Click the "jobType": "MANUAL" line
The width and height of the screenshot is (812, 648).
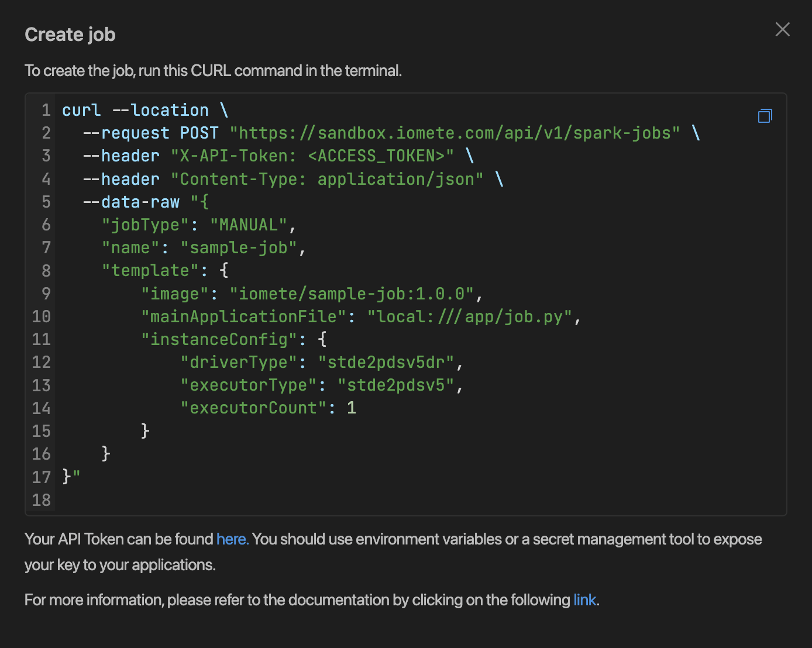(199, 225)
